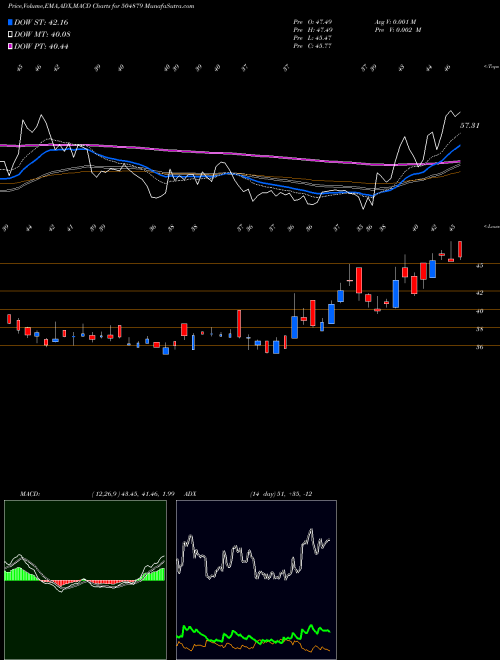Click the 'MACD:' panel heading

click(30, 494)
